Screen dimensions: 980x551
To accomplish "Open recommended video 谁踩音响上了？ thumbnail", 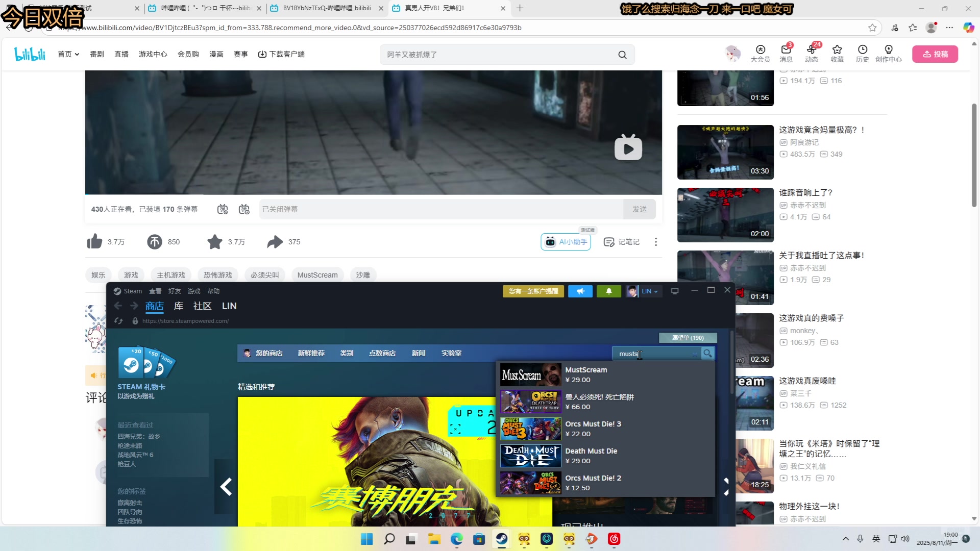I will pyautogui.click(x=725, y=215).
